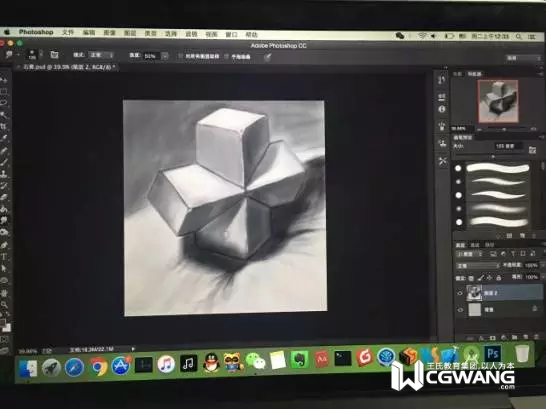
Task: Adjust the brush size slider
Action: point(493,157)
